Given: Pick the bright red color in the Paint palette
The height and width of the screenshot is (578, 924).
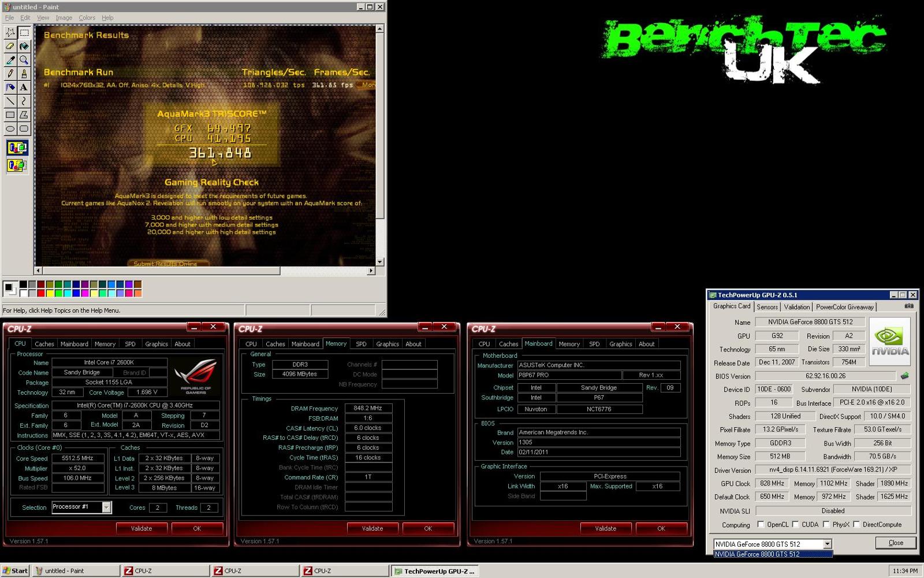Looking at the screenshot, I should point(41,292).
